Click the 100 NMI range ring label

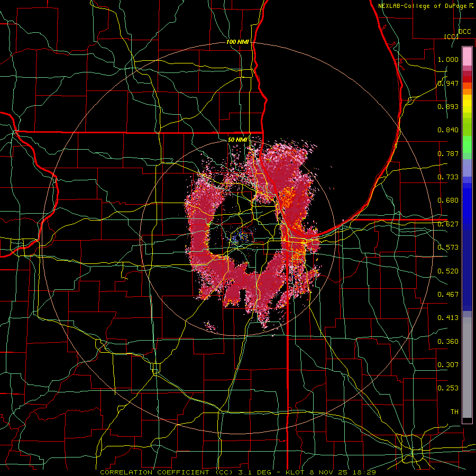237,42
